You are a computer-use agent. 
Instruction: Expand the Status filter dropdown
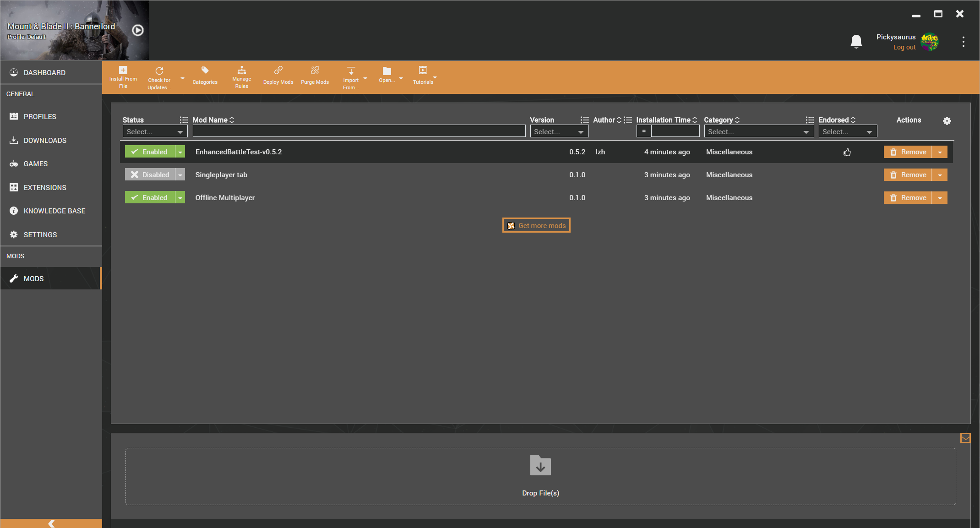(x=155, y=132)
